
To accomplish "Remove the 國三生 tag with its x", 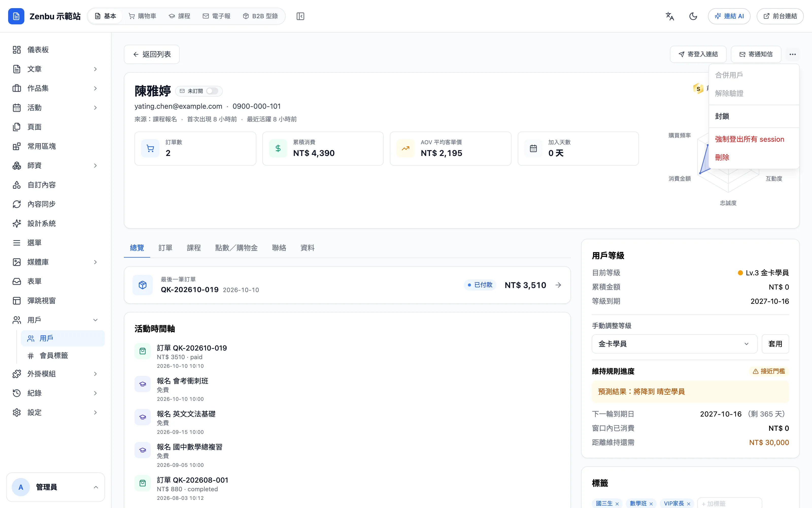I will point(617,504).
